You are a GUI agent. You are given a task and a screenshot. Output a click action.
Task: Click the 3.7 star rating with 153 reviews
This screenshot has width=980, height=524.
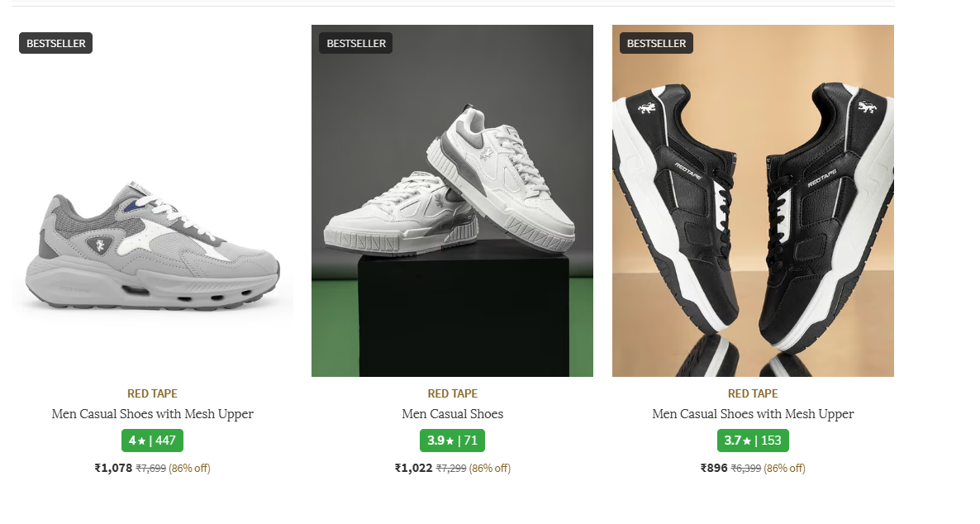(x=753, y=441)
